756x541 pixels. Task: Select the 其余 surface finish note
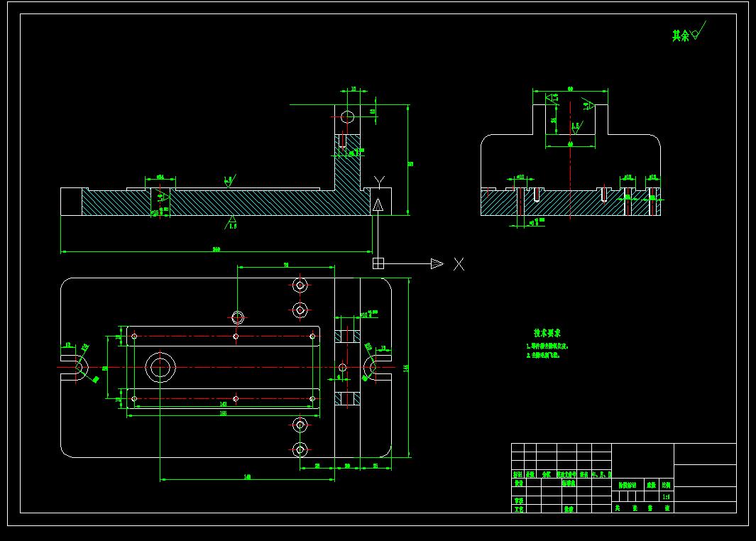coord(681,35)
